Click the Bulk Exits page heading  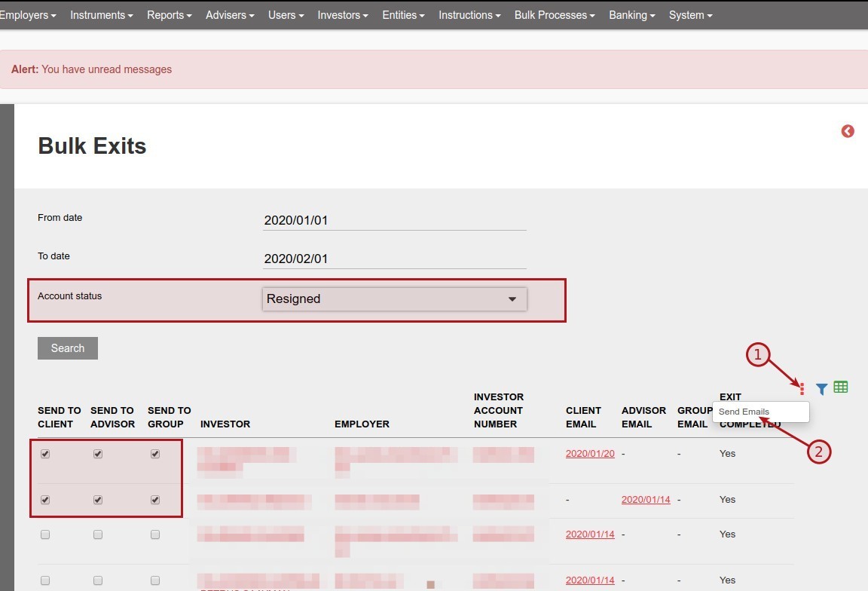pos(92,145)
